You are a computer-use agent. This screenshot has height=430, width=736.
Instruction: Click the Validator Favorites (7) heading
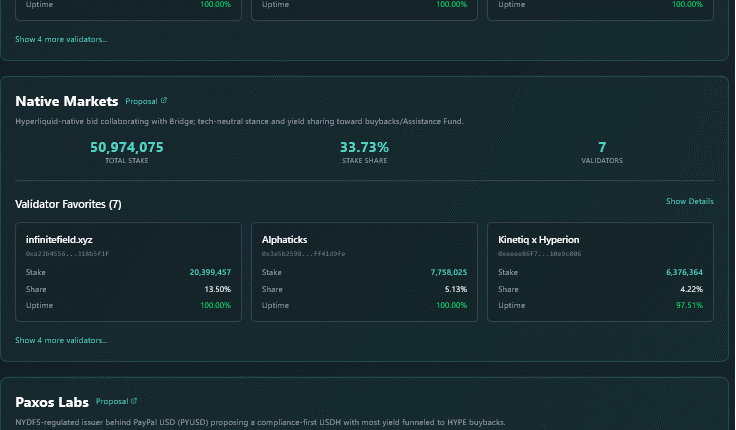[68, 204]
